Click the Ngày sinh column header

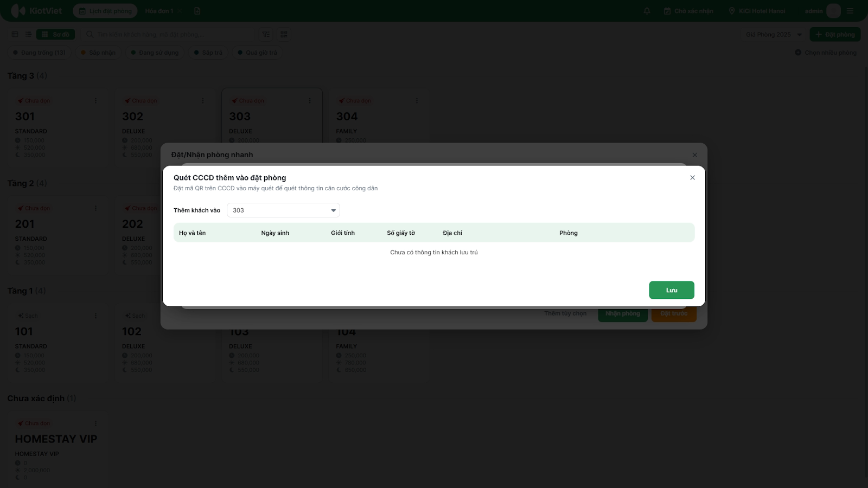pyautogui.click(x=275, y=233)
